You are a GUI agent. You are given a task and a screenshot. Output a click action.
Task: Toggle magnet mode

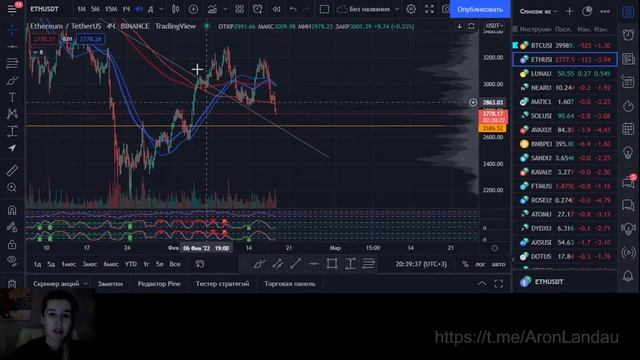pos(12,210)
